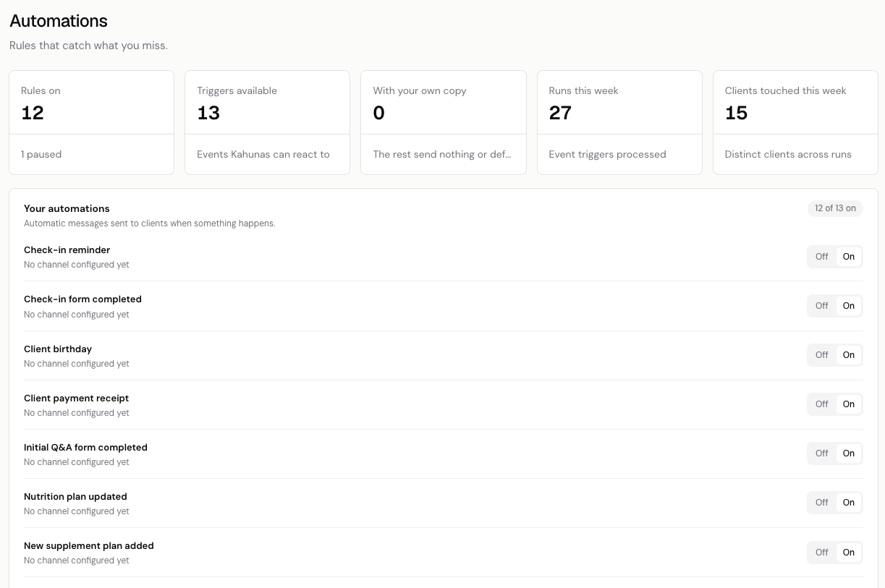
Task: Click the Automations page heading
Action: point(59,21)
